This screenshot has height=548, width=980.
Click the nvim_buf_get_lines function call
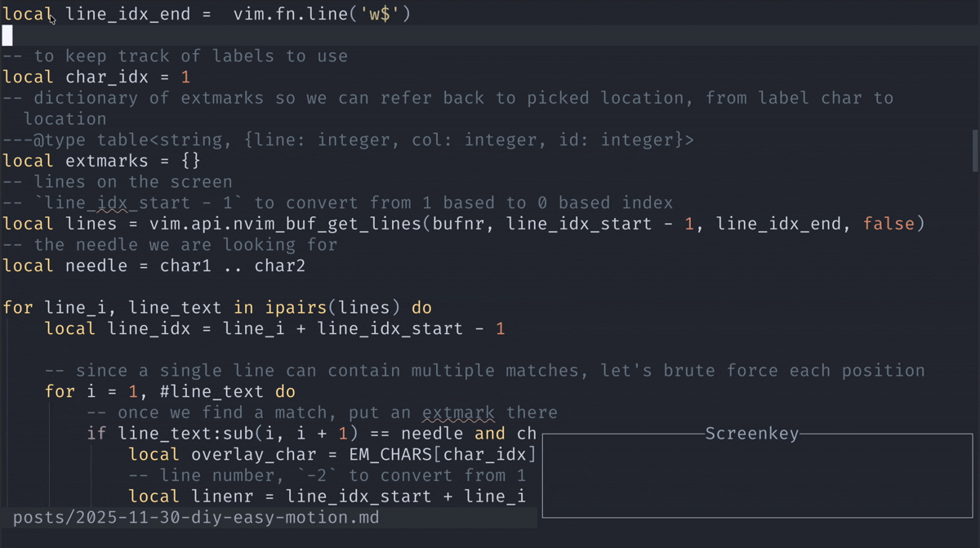[317, 224]
